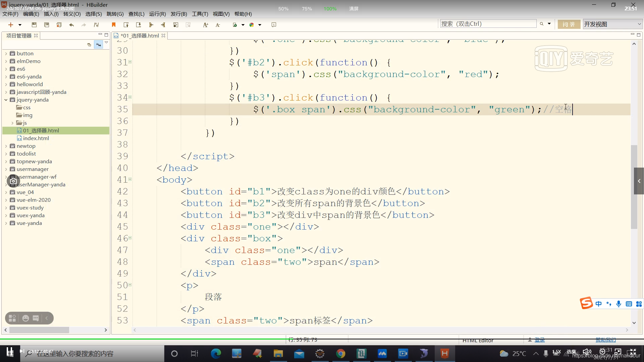Click the Save toolbar icon

(x=34, y=25)
